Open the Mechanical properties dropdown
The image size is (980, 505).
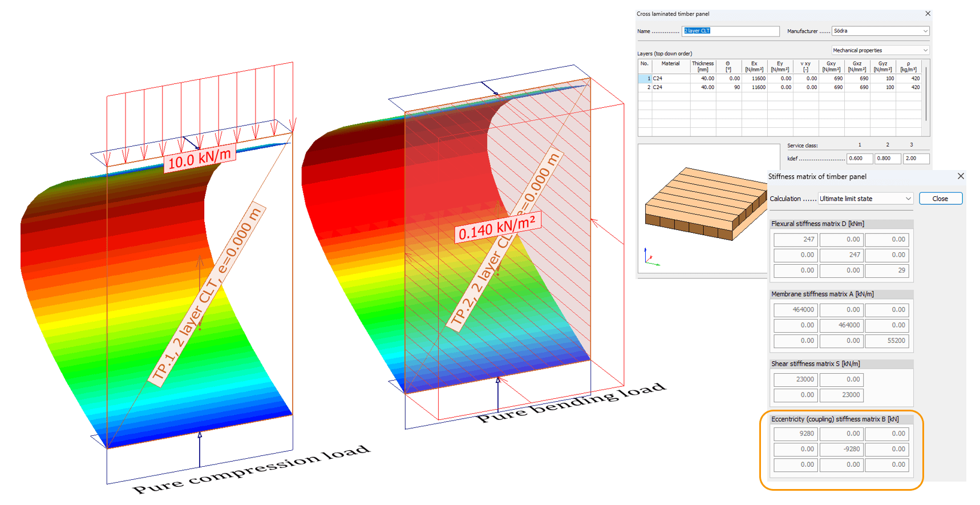pyautogui.click(x=881, y=50)
